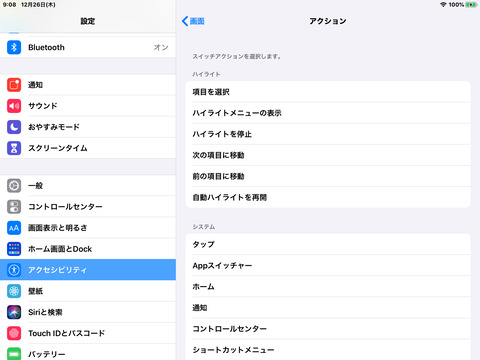
Task: Open コントロールセンター in the sidebar
Action: click(88, 207)
